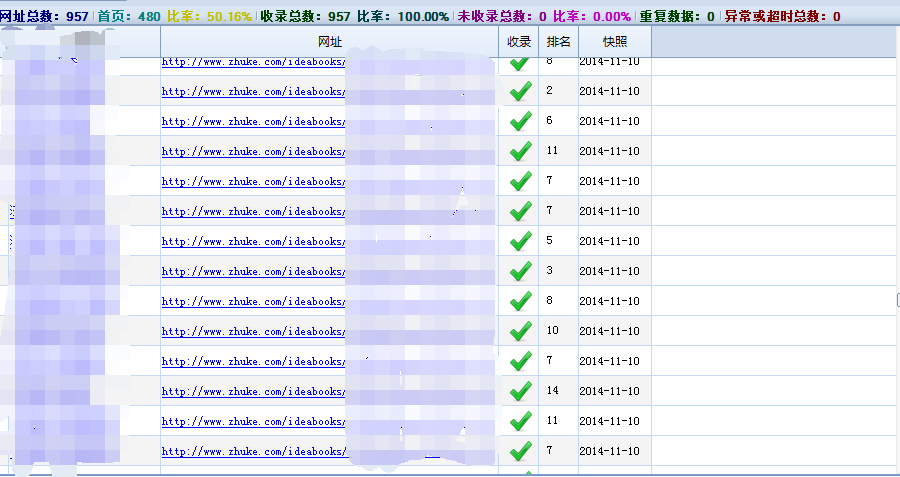900x477 pixels.
Task: Sort by the 收录 column header
Action: pos(519,42)
